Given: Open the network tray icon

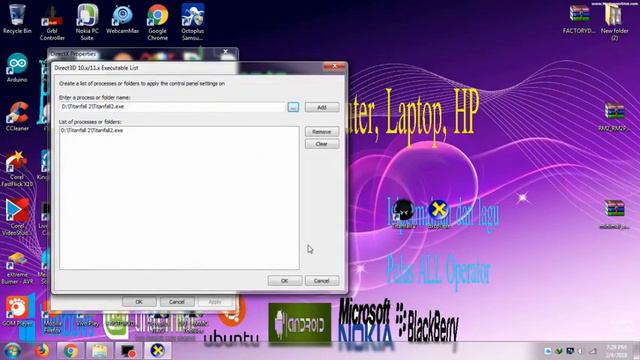Looking at the screenshot, I should pos(593,351).
